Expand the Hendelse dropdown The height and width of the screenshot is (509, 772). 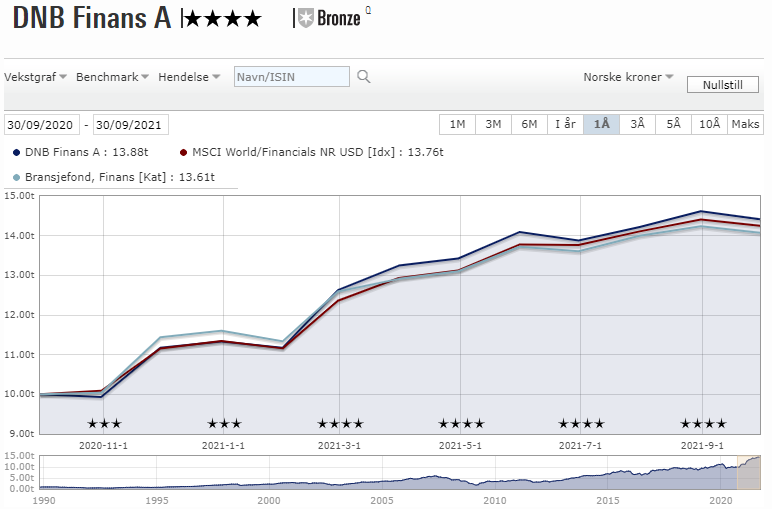pyautogui.click(x=189, y=77)
